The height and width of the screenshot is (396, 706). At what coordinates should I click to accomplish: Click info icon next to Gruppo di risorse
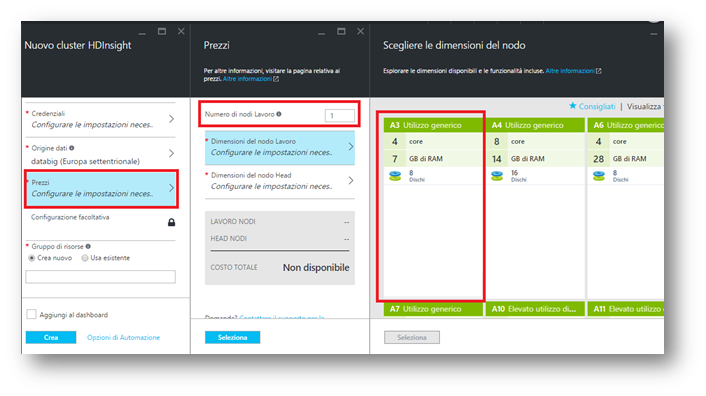[88, 246]
